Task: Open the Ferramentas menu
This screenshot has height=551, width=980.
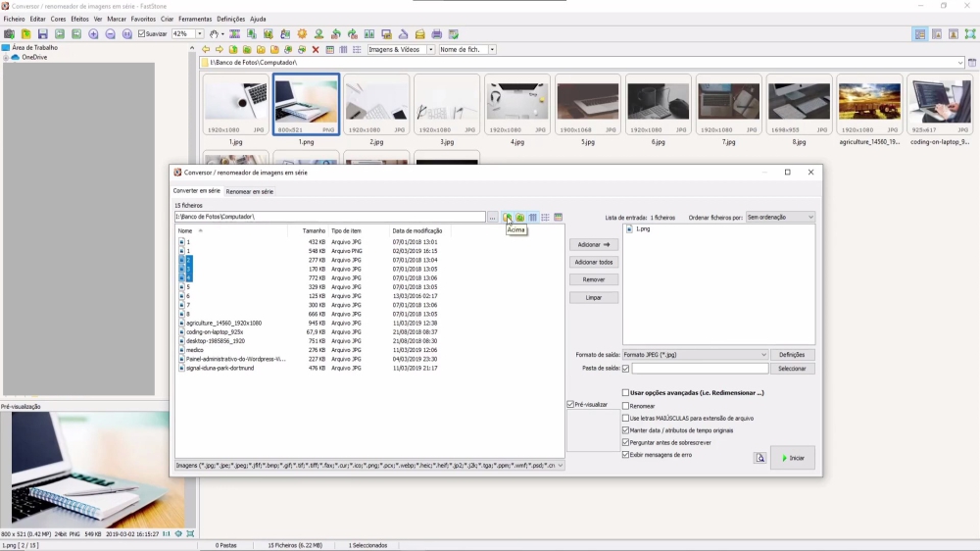Action: [195, 19]
